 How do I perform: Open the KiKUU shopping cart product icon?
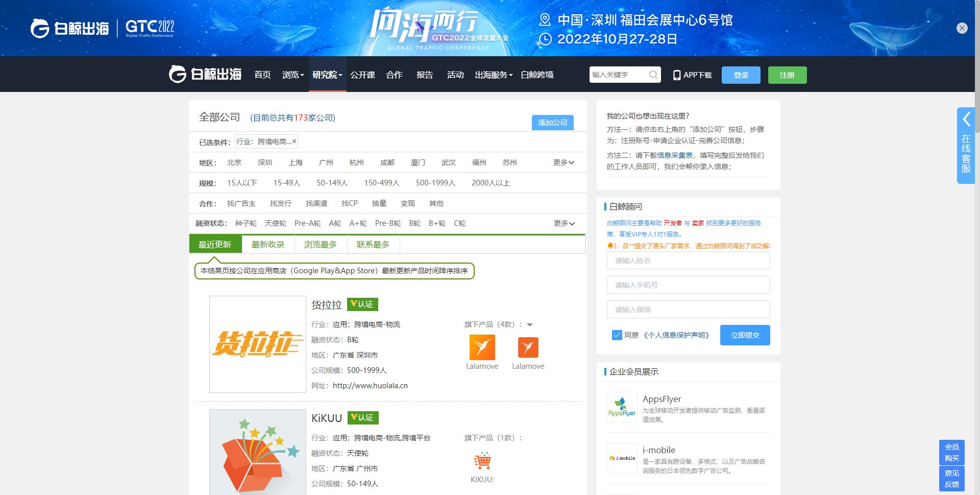click(x=482, y=461)
